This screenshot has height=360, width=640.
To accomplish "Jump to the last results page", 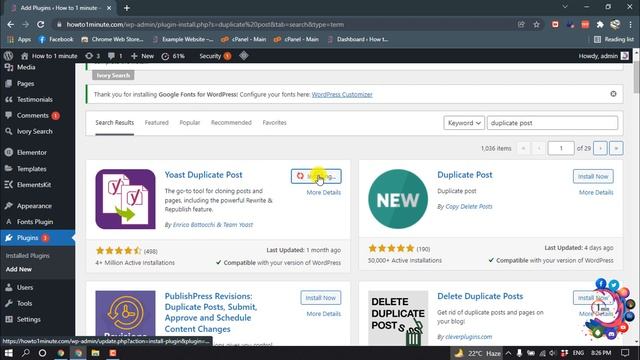I will (616, 148).
